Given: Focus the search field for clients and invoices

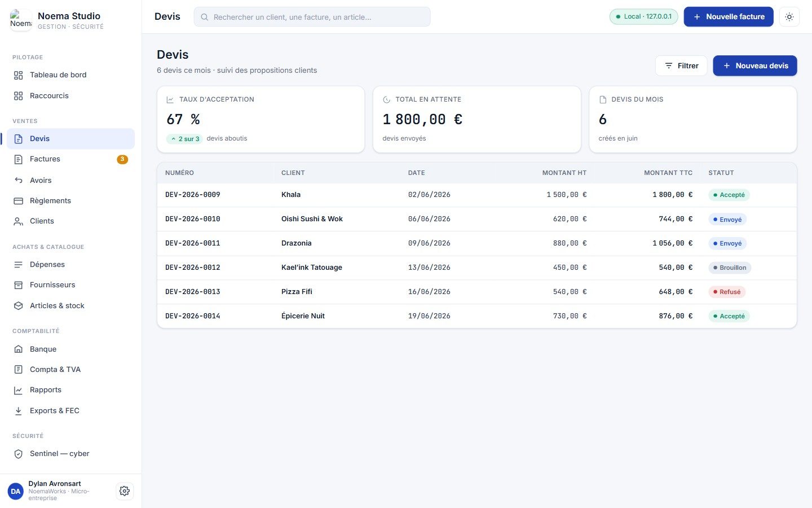Looking at the screenshot, I should click(312, 17).
